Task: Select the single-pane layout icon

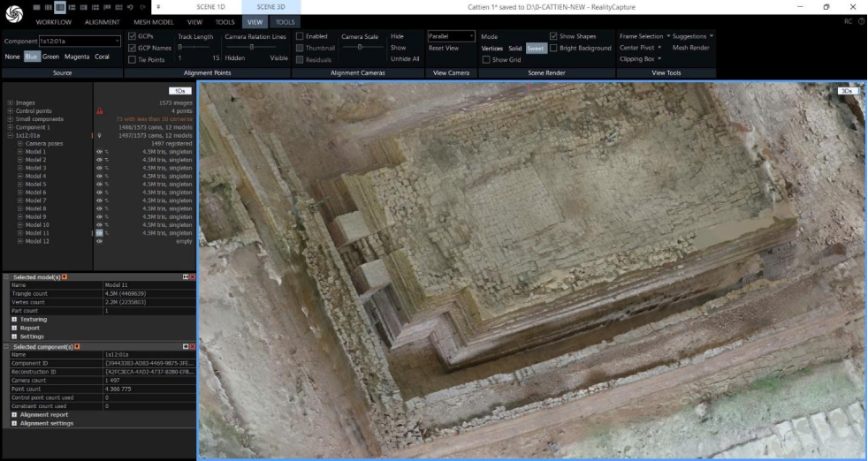Action: click(x=36, y=7)
